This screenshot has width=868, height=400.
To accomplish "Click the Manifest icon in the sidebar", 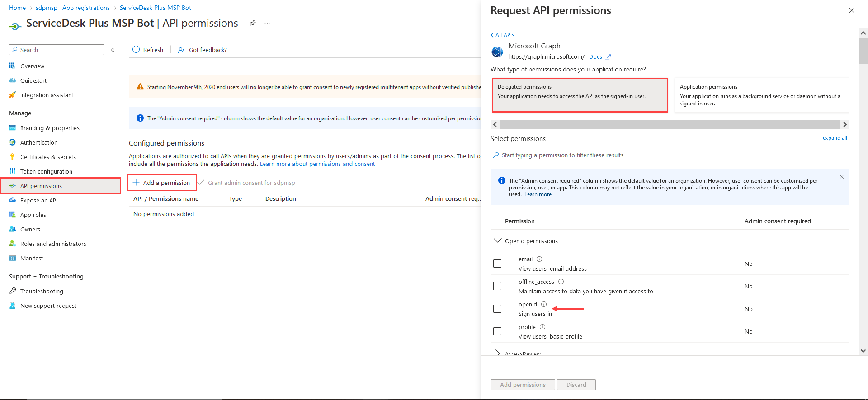I will (12, 258).
